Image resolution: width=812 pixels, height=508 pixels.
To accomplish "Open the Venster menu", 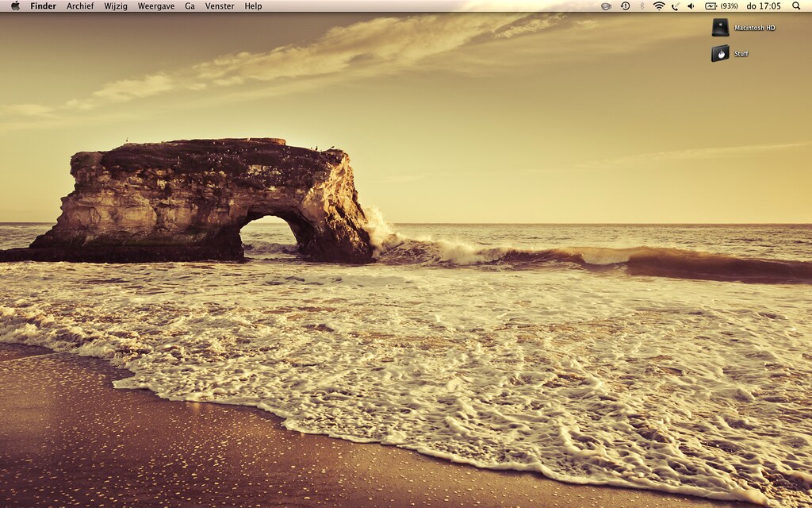I will (220, 6).
